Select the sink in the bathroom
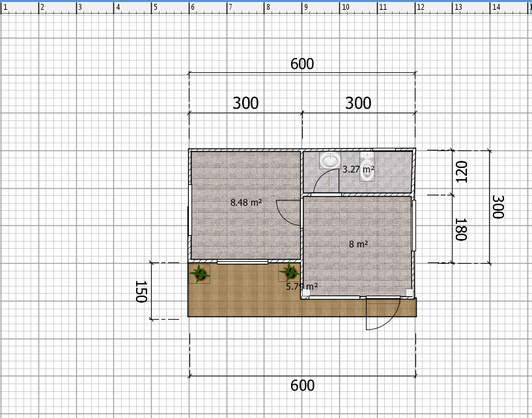Image resolution: width=532 pixels, height=418 pixels. tap(330, 161)
